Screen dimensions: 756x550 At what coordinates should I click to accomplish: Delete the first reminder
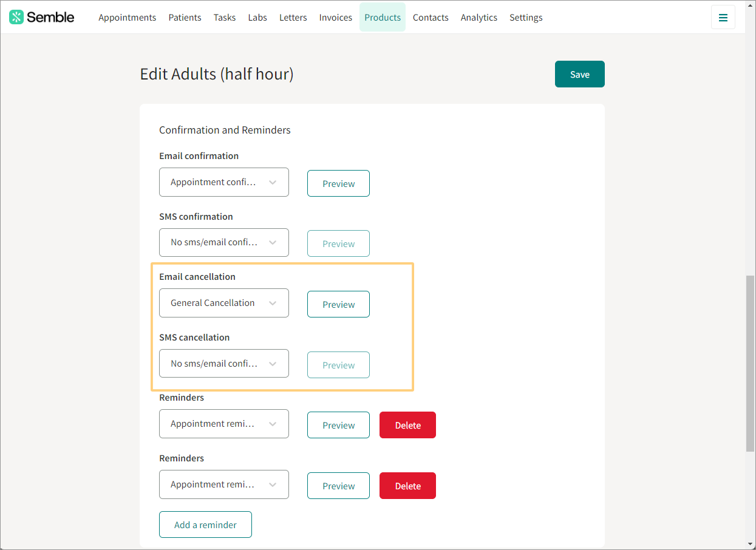pyautogui.click(x=407, y=425)
